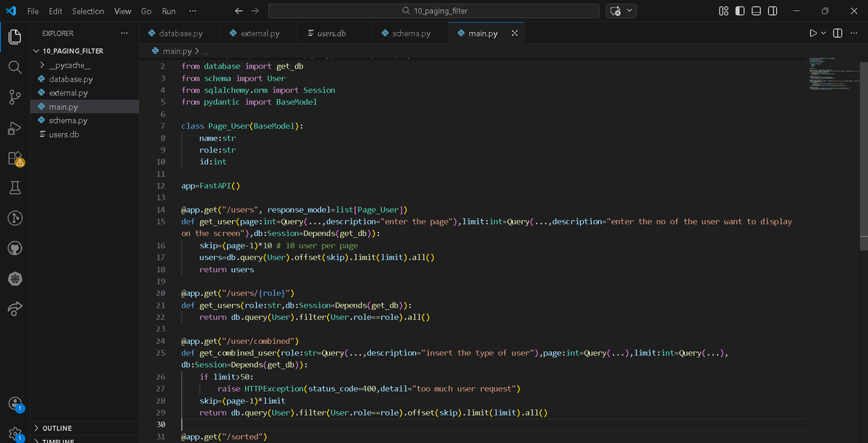Click 'return users' on line 18

coord(226,269)
